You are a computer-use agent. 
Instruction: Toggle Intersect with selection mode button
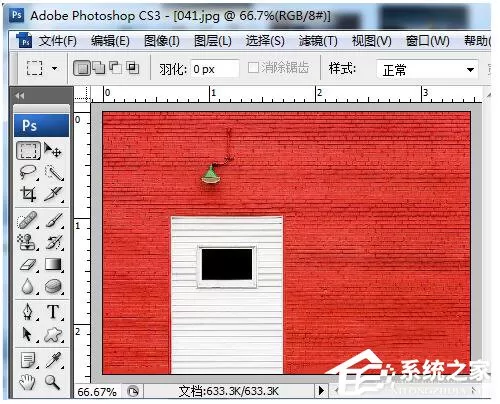133,68
